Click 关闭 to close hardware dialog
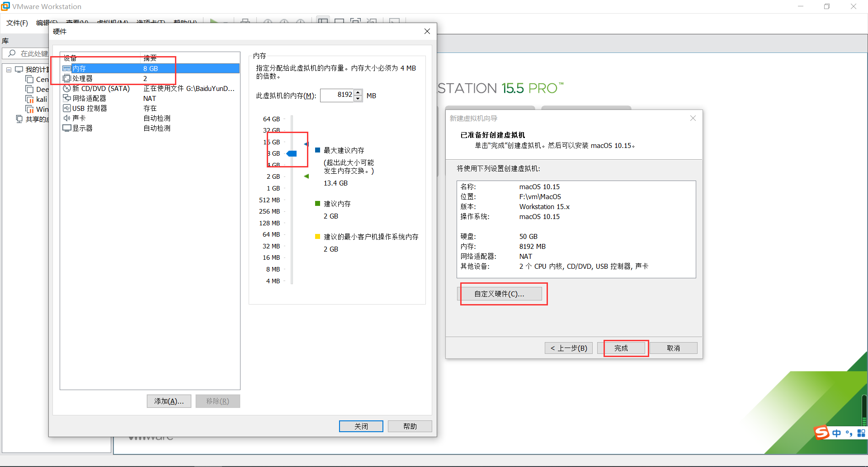The width and height of the screenshot is (868, 467). (x=361, y=426)
